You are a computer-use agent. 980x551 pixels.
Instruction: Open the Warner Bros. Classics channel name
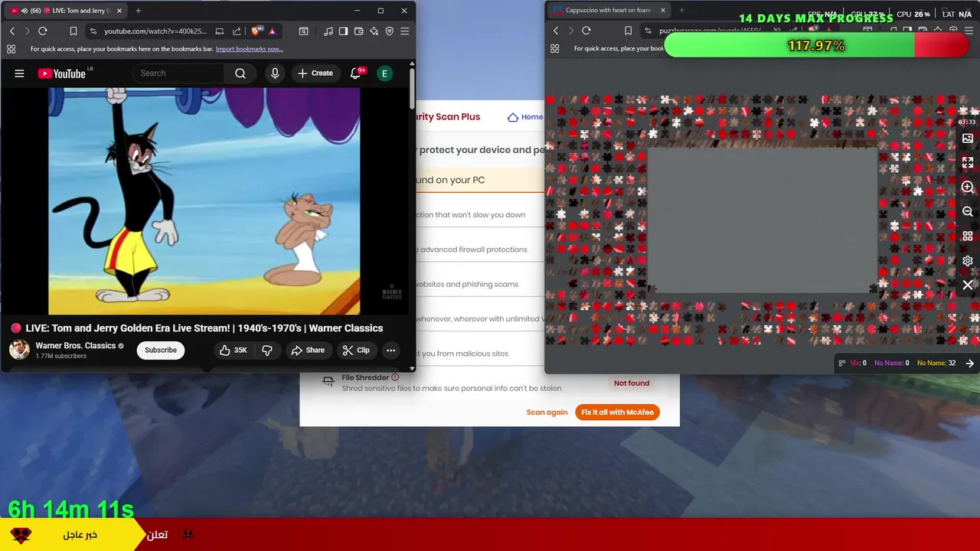(x=75, y=346)
